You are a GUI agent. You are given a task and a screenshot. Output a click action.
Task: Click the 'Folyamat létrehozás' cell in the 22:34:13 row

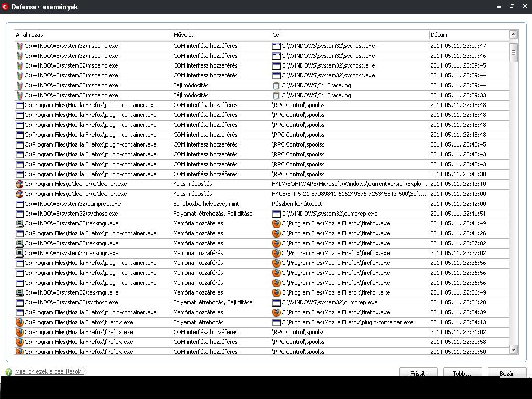tap(198, 322)
